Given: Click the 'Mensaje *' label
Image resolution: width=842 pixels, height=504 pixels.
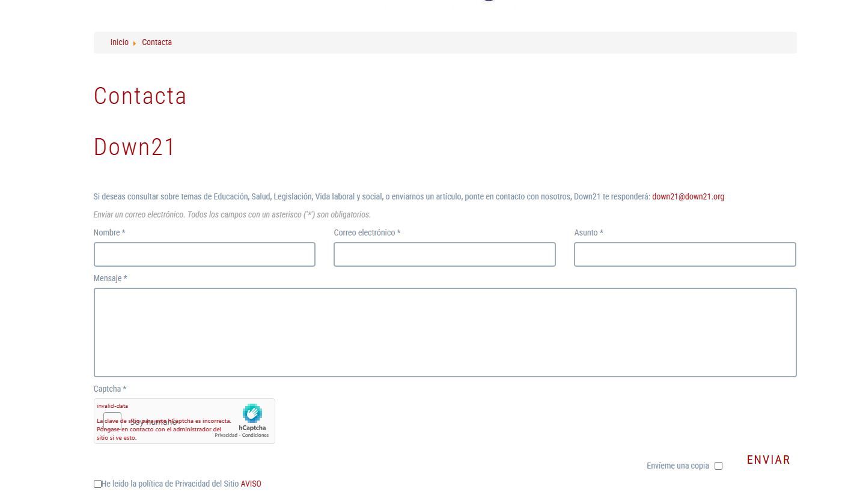Looking at the screenshot, I should click(x=110, y=279).
